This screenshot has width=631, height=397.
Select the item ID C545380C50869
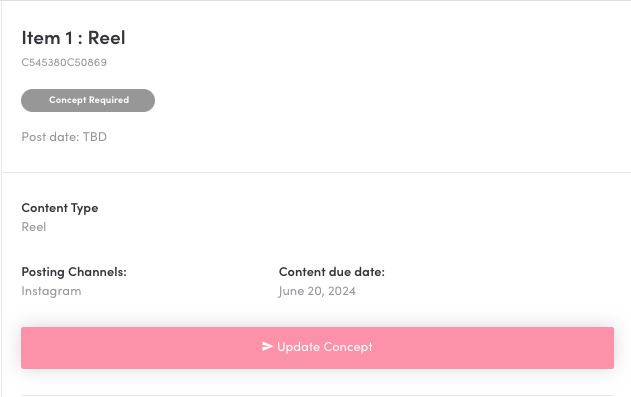(x=64, y=62)
